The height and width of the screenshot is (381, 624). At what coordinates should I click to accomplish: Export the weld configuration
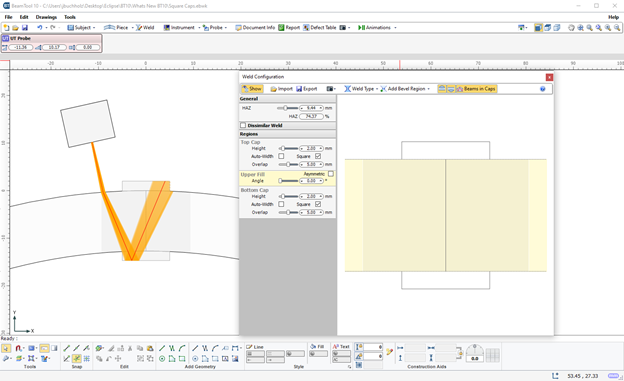click(x=306, y=89)
